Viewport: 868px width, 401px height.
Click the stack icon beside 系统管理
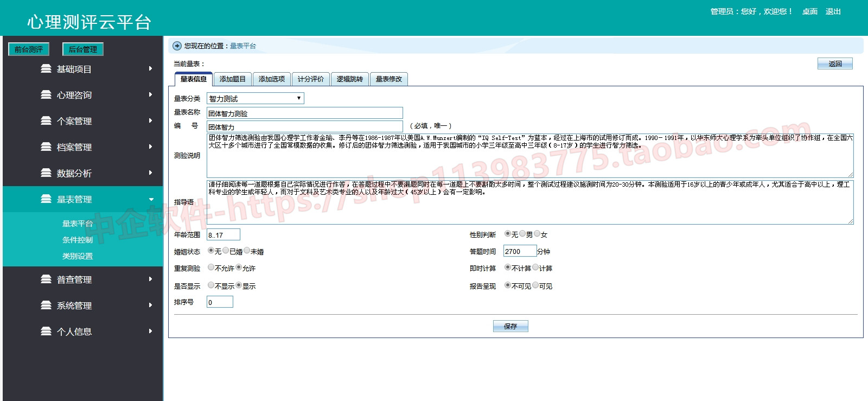tap(46, 305)
